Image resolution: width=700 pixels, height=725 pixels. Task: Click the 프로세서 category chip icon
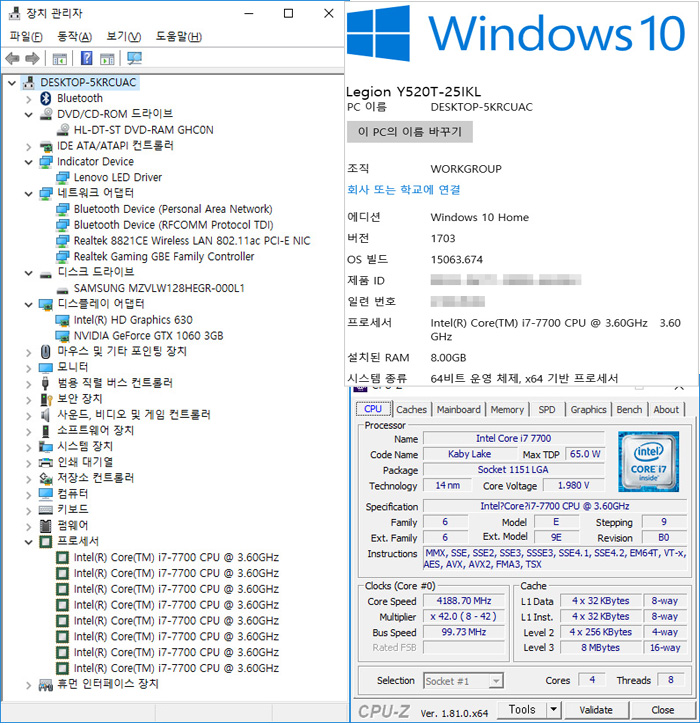click(45, 541)
